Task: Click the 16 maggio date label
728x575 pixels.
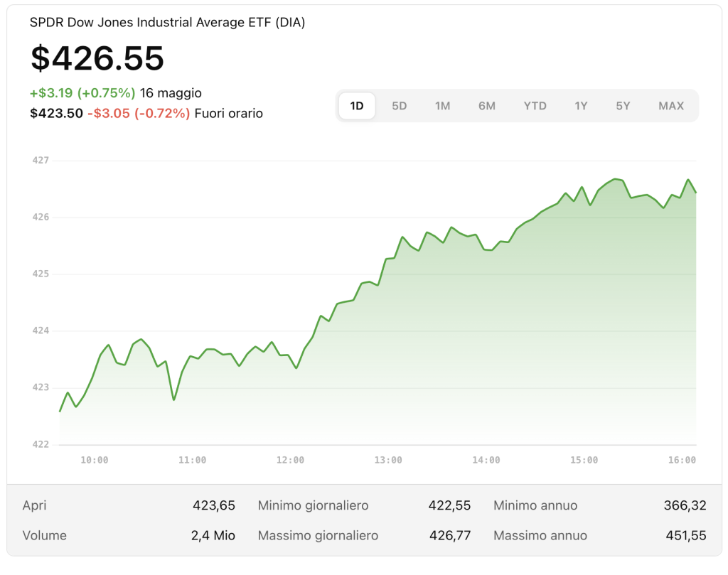Action: coord(171,93)
